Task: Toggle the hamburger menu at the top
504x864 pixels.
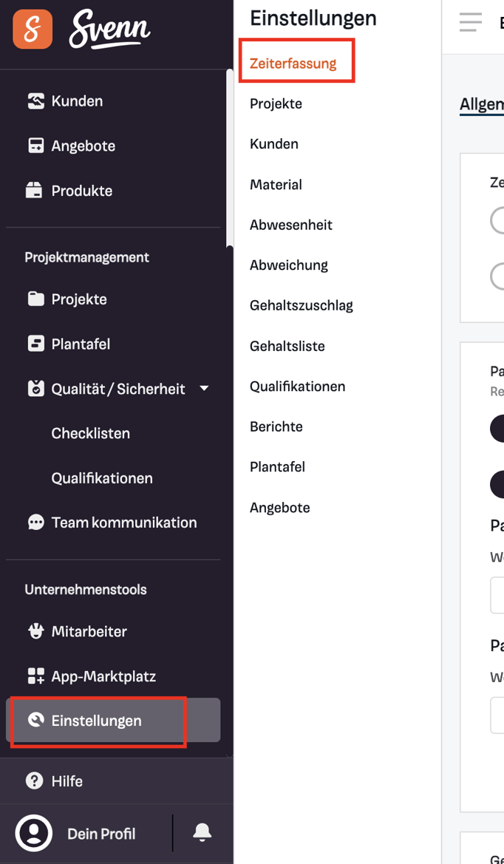Action: [471, 22]
